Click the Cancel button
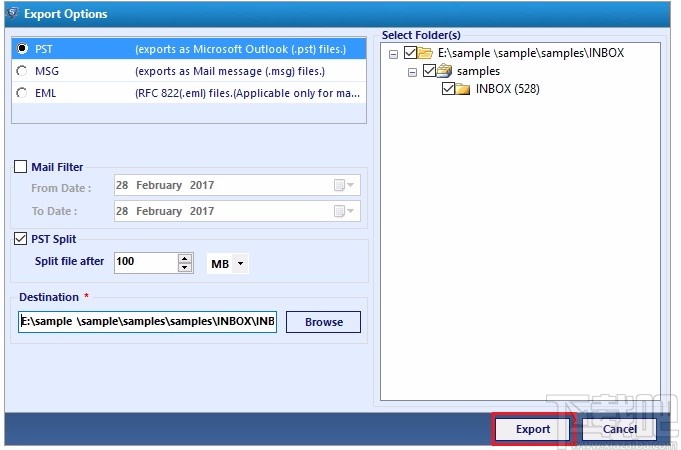 click(x=619, y=429)
